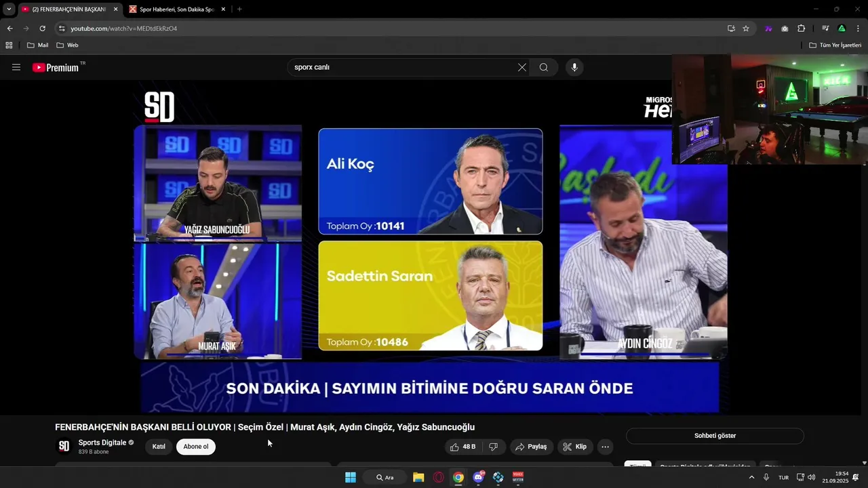Open the YouTube hamburger guide menu
This screenshot has height=488, width=868.
click(16, 67)
